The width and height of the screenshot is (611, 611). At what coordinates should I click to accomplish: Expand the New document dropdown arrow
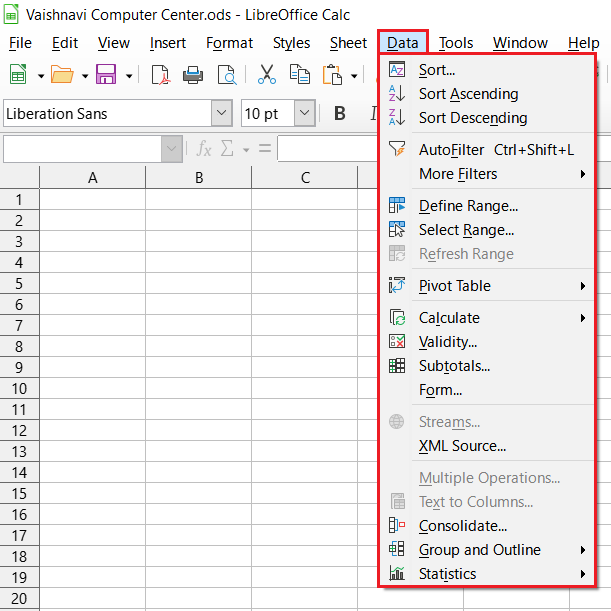point(41,76)
